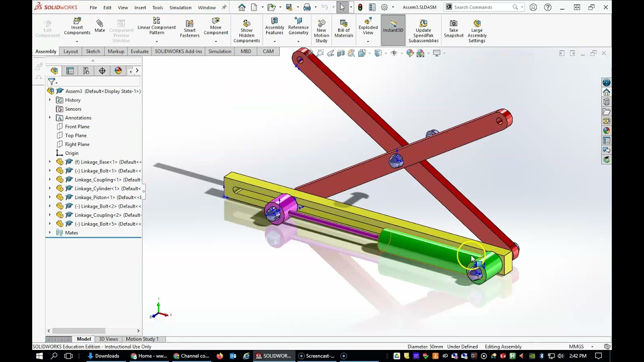Open Reference Geometry tool
This screenshot has height=362, width=644.
(298, 27)
